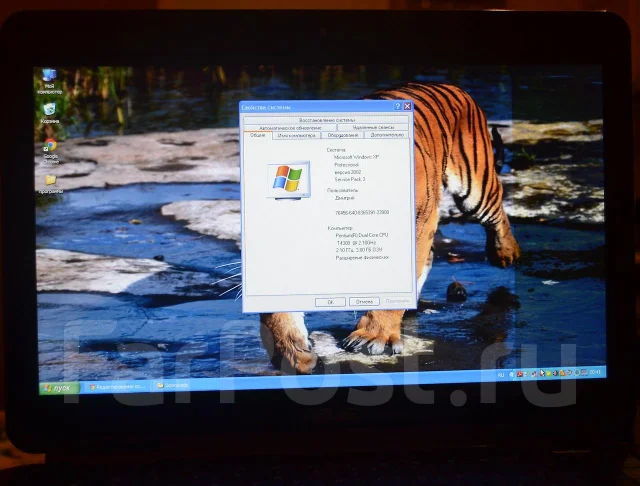Select the программы folder on desktop
The height and width of the screenshot is (486, 640).
(51, 184)
